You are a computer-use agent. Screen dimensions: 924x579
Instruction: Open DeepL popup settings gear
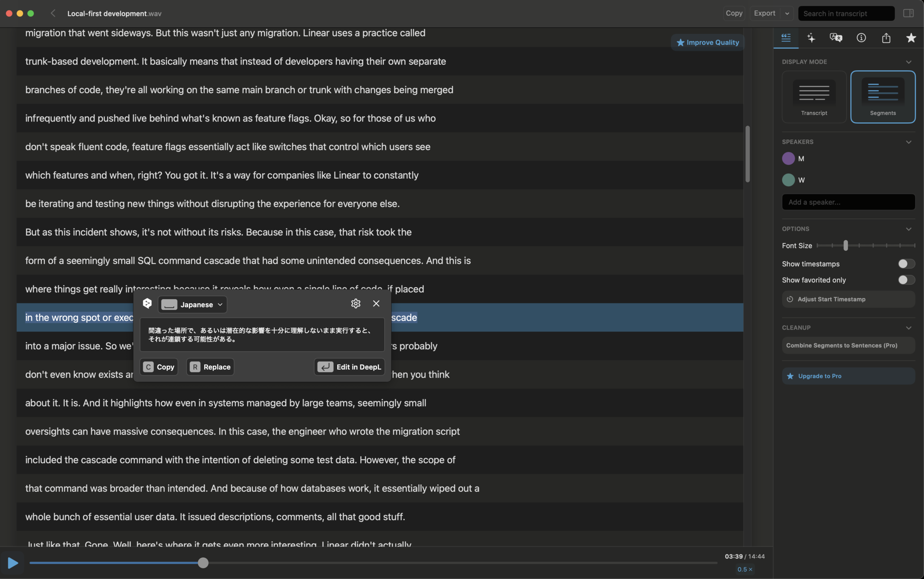[x=355, y=303]
